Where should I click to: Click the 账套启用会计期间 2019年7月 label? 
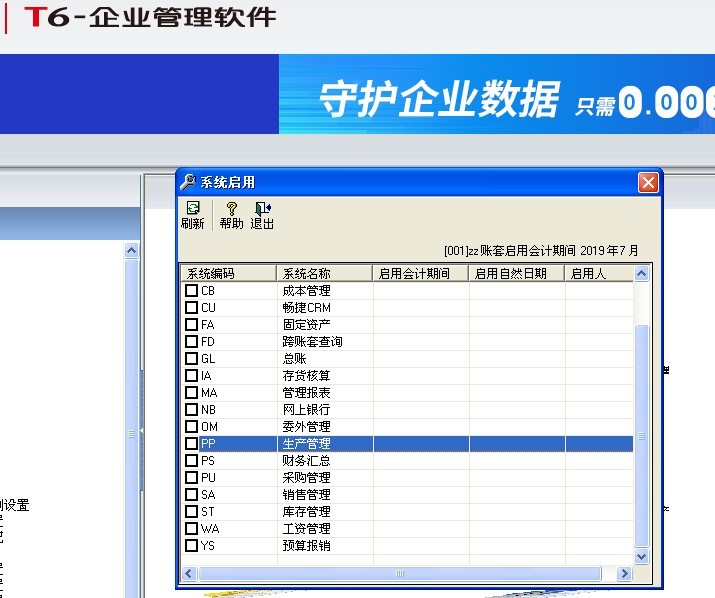pyautogui.click(x=541, y=250)
